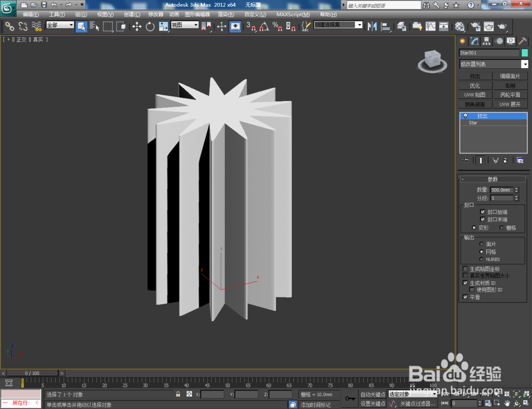This screenshot has width=532, height=409.
Task: Open the MAXScript(M) menu
Action: [293, 14]
